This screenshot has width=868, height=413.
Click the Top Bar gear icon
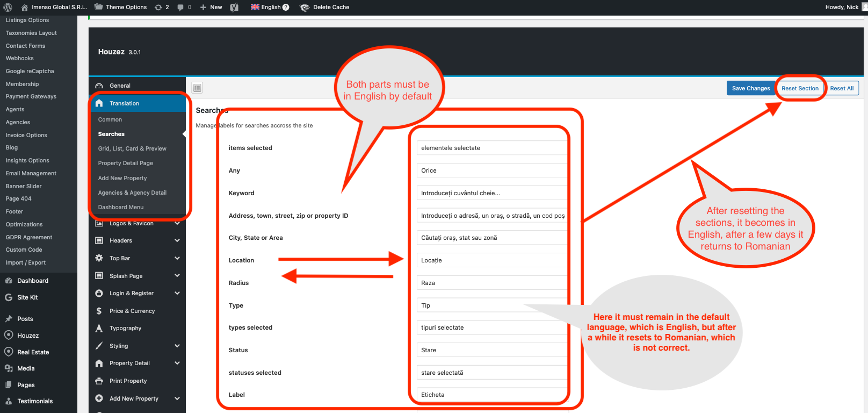[99, 258]
